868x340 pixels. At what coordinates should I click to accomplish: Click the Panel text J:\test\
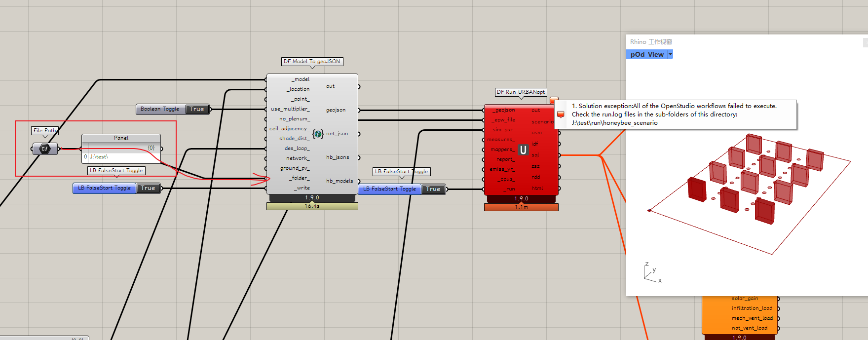click(99, 157)
